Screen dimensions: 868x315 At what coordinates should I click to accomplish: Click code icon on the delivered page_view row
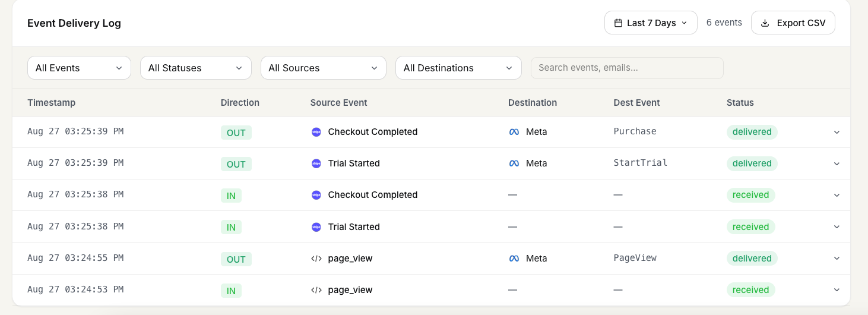click(x=316, y=259)
